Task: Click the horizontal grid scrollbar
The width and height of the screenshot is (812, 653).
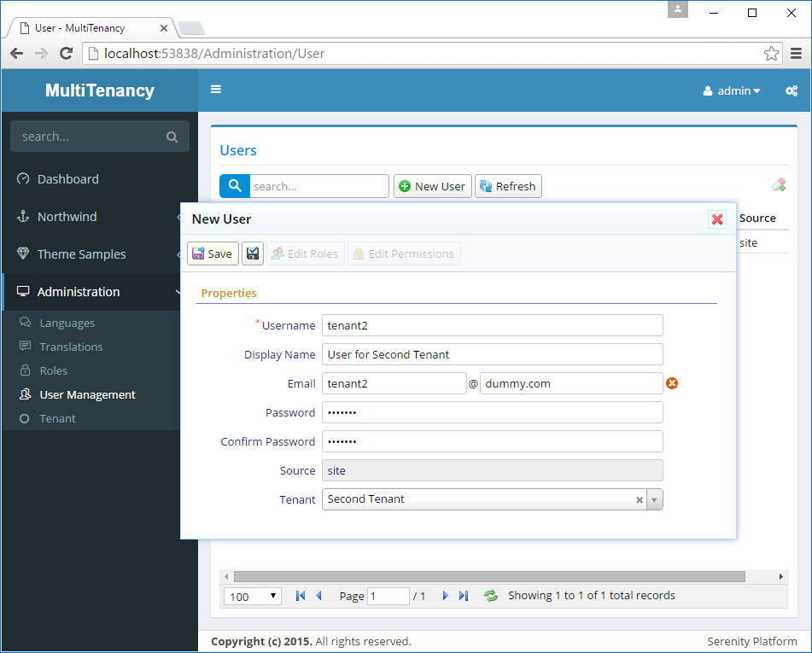Action: click(489, 577)
